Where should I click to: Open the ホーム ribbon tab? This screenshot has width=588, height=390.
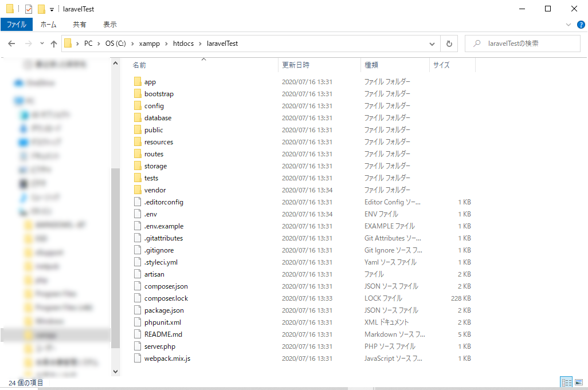pos(48,25)
